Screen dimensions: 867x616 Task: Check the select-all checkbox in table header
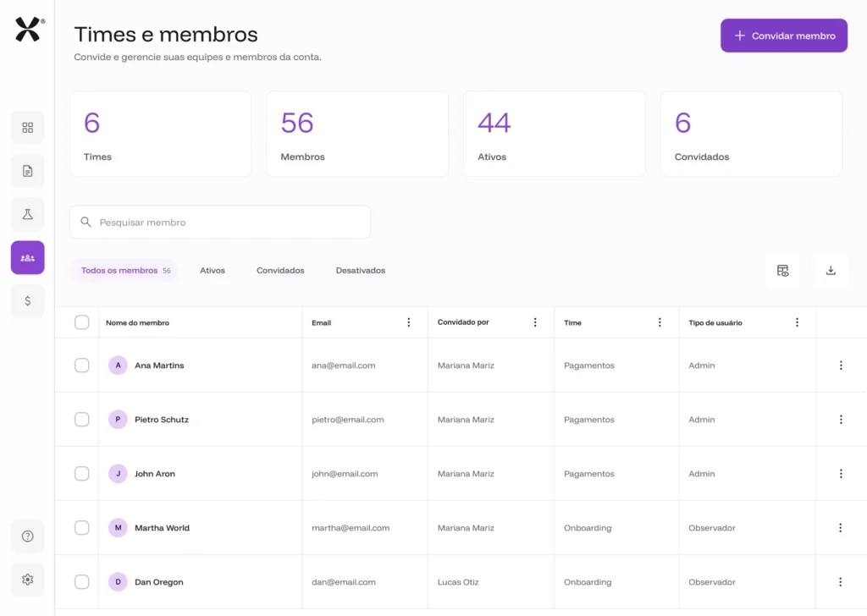tap(82, 322)
